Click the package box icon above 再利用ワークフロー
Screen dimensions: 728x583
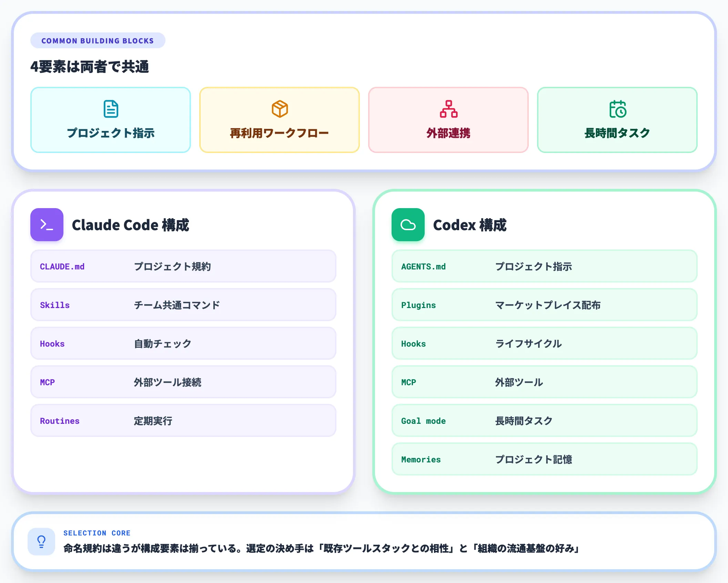coord(280,109)
